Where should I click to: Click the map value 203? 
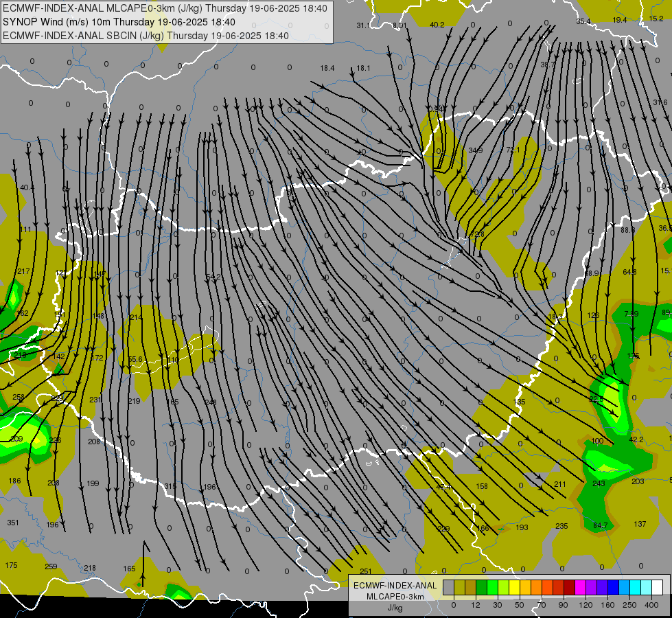pyautogui.click(x=638, y=481)
